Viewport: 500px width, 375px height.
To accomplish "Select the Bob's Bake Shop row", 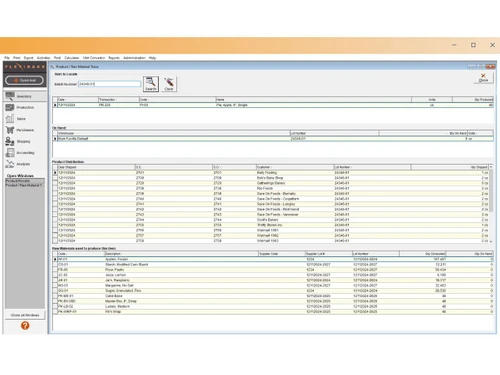I will pyautogui.click(x=271, y=178).
